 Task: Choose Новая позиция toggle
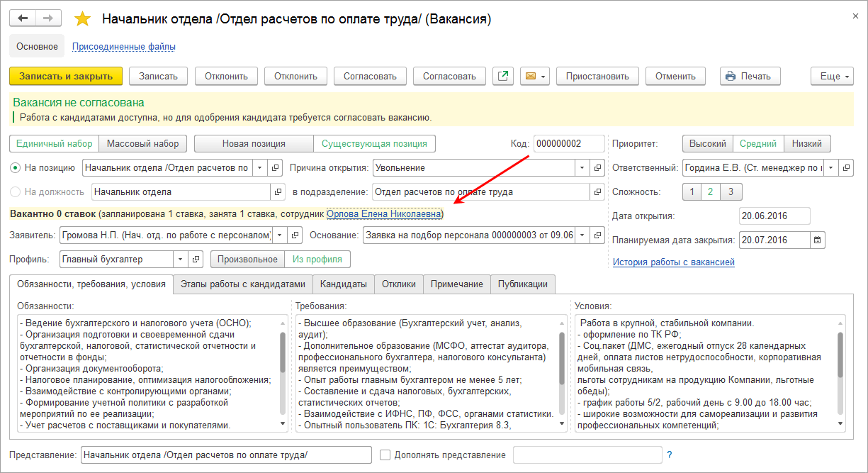254,144
